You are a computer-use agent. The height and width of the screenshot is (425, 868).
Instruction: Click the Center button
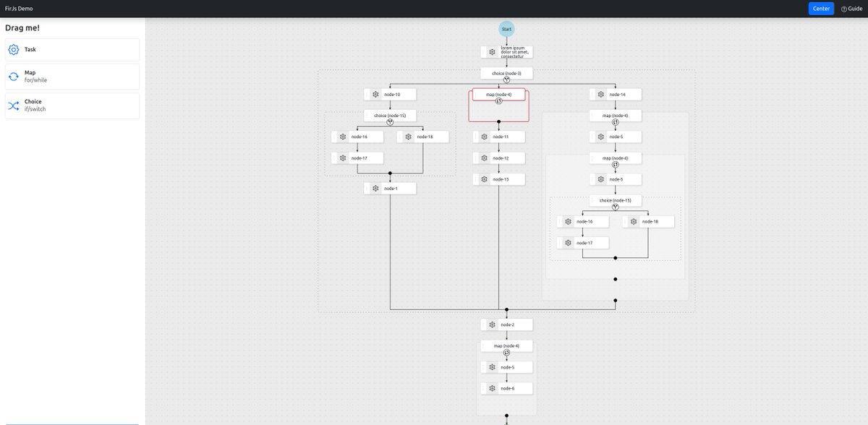[821, 9]
